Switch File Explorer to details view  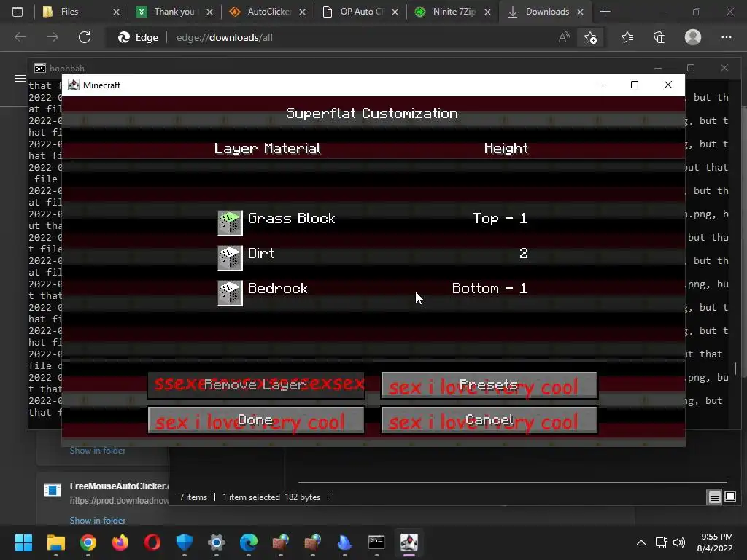tap(715, 497)
